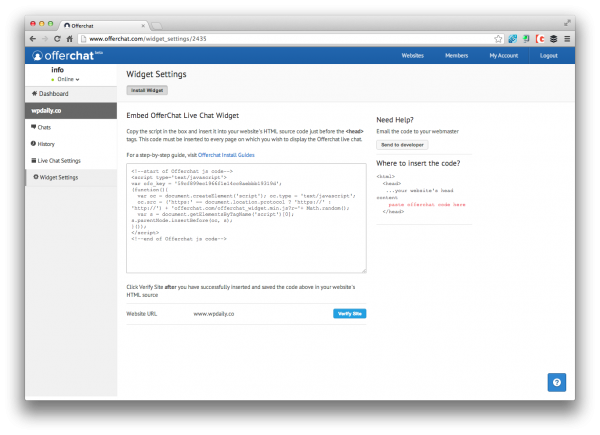Open the Members menu

(x=456, y=55)
